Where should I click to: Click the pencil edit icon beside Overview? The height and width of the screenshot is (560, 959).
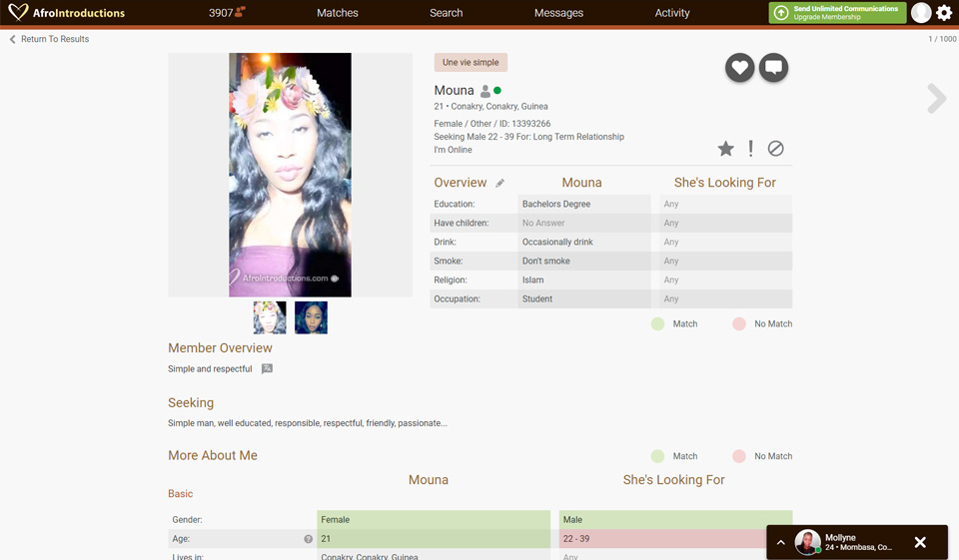[500, 184]
